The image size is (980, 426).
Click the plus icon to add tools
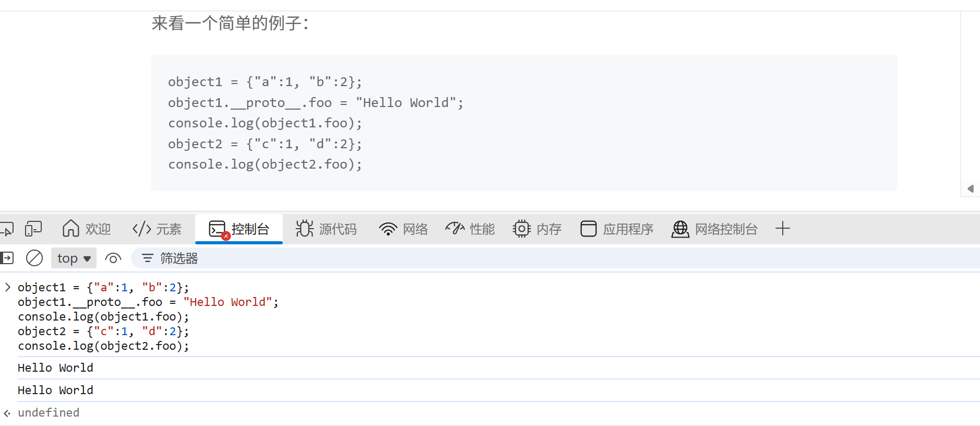point(783,228)
